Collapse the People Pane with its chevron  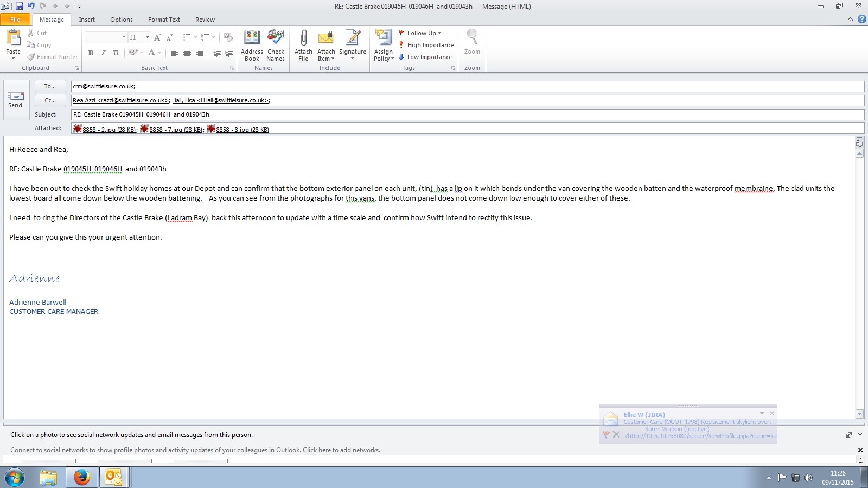860,435
